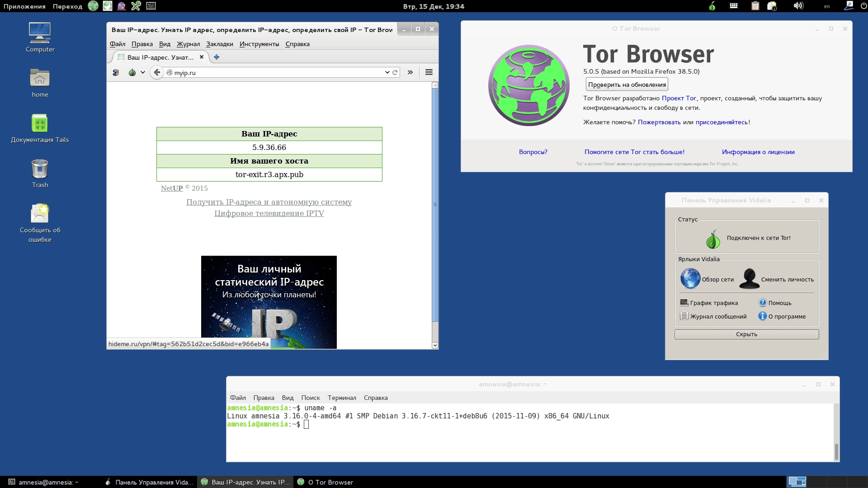
Task: Follow the присоединяйтесь link
Action: pos(722,122)
